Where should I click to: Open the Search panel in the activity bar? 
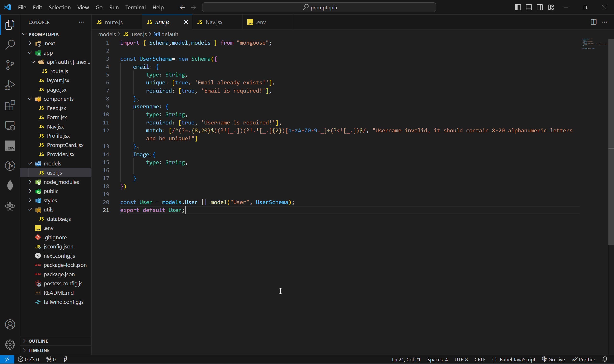pyautogui.click(x=10, y=45)
